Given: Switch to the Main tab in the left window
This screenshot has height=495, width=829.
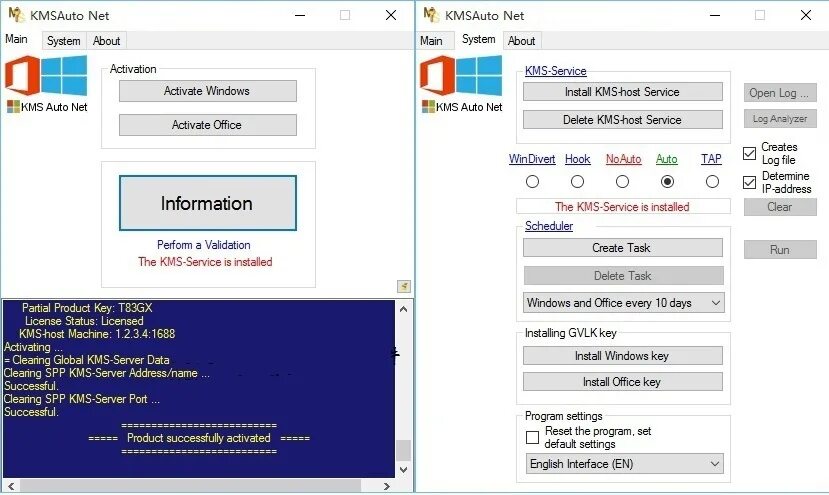Looking at the screenshot, I should point(16,39).
